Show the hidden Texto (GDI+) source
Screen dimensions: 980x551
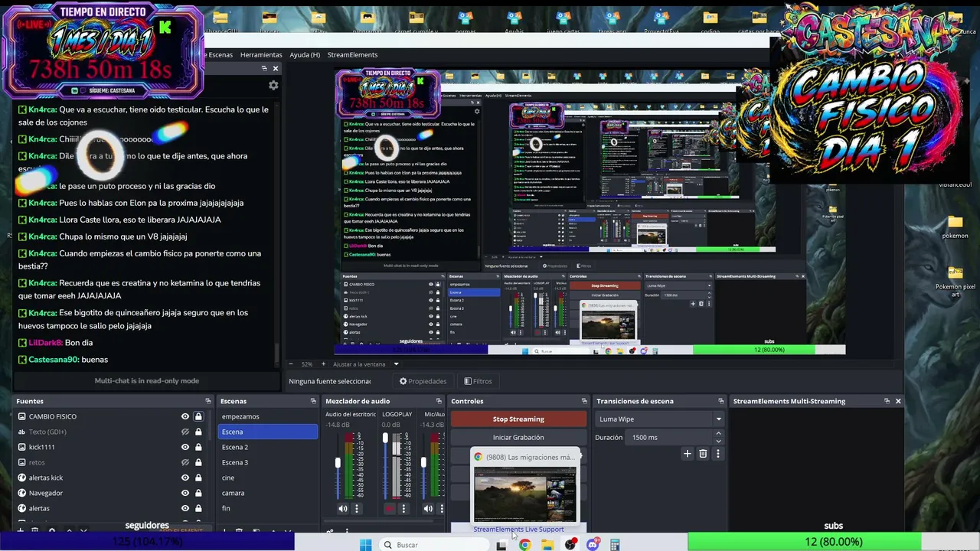[185, 432]
